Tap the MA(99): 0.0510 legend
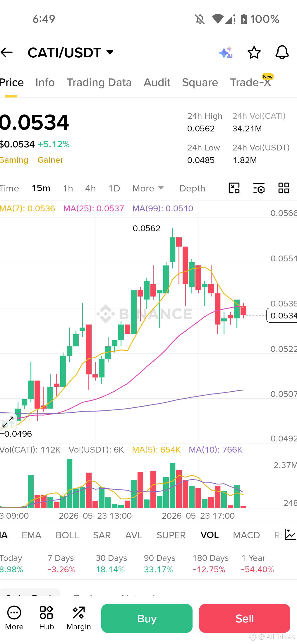 [163, 208]
